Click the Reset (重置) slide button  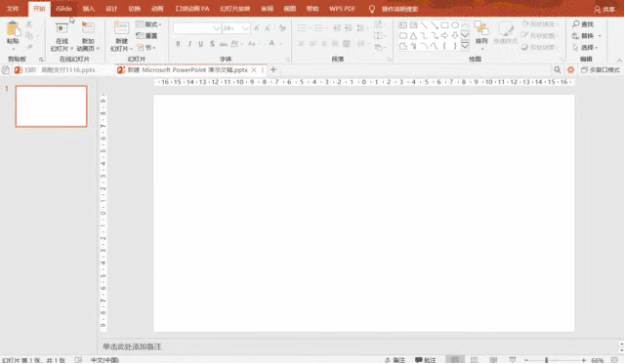[146, 36]
